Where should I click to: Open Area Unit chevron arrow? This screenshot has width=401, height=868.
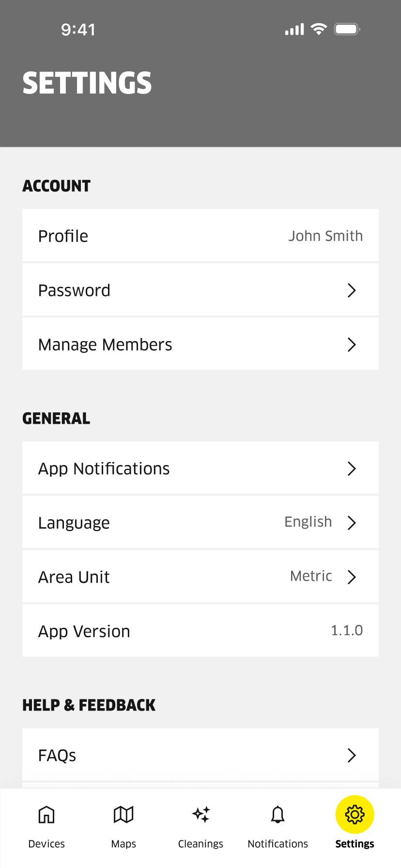(352, 577)
